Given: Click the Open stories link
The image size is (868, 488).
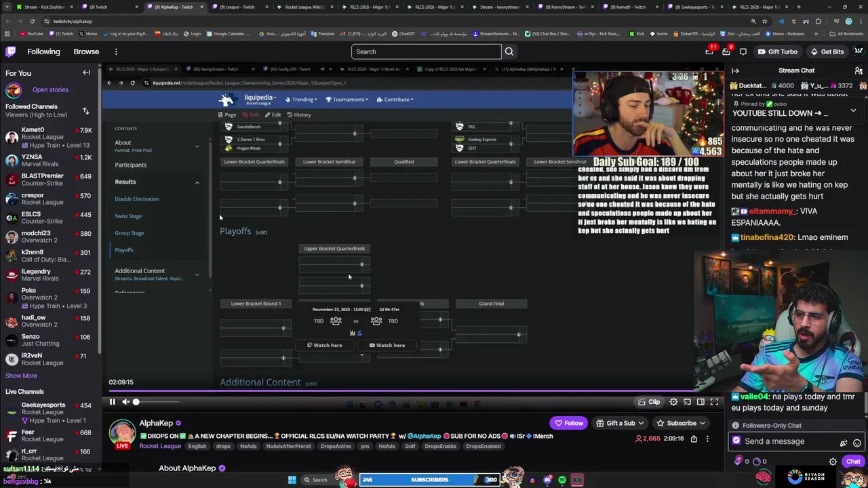Looking at the screenshot, I should point(50,89).
